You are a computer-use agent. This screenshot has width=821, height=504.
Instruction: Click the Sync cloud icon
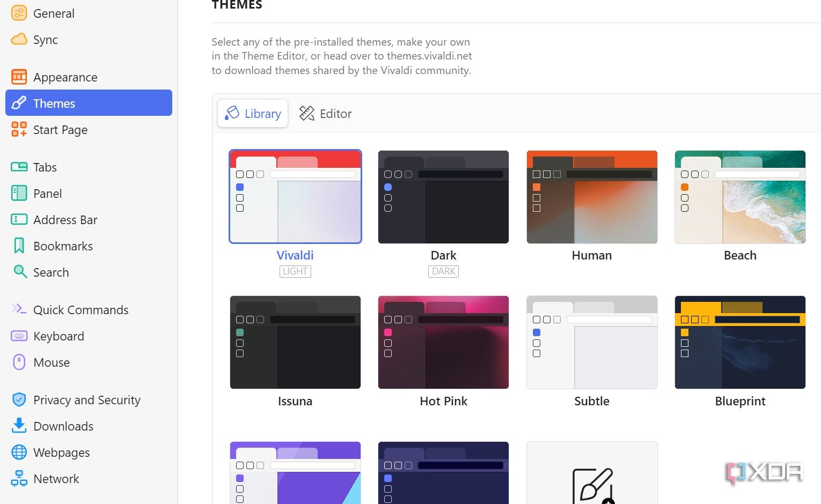pos(19,39)
